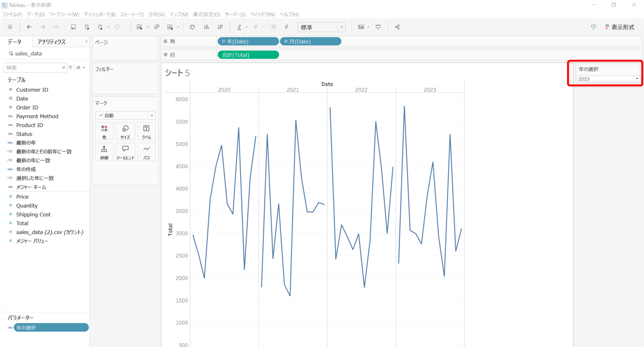Screen dimensions: 644x347
Task: Create a new worksheet icon
Action: (x=139, y=27)
